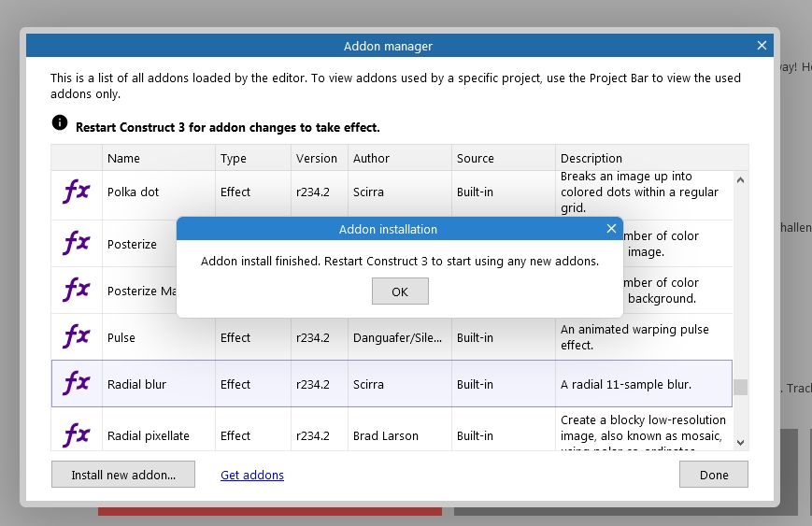The width and height of the screenshot is (812, 526).
Task: Click r234.2 version in Radial pixellate row
Action: pyautogui.click(x=313, y=436)
